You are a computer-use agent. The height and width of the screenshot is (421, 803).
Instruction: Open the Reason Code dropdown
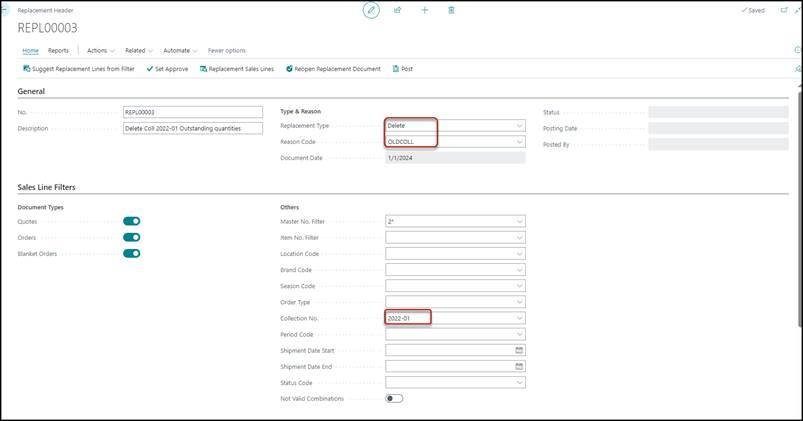[519, 142]
